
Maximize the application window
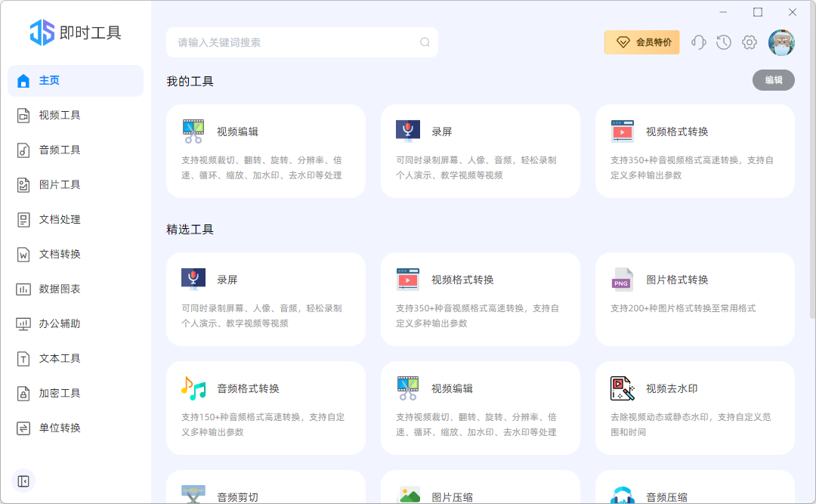(x=758, y=12)
